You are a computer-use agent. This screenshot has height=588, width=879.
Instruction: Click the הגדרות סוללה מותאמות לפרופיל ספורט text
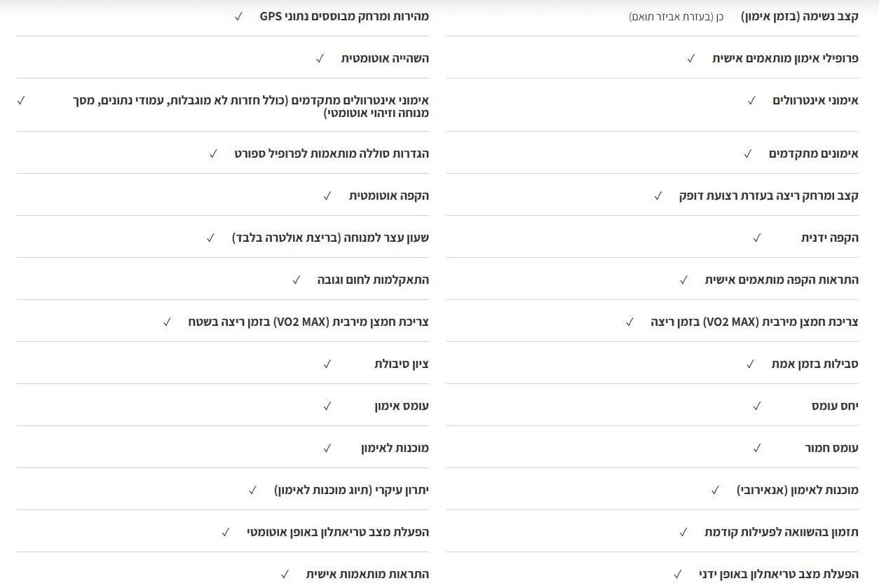(332, 153)
